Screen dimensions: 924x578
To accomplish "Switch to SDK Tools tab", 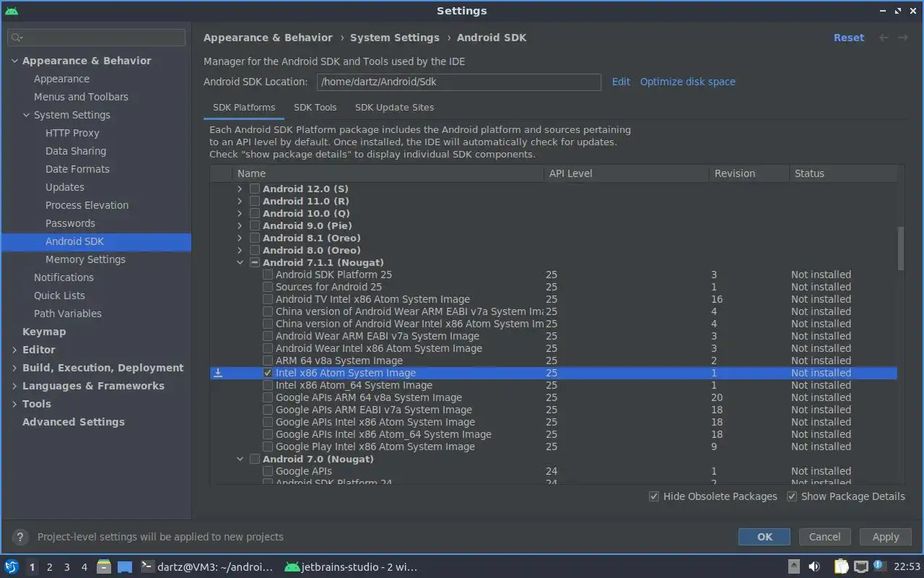I will pyautogui.click(x=315, y=107).
